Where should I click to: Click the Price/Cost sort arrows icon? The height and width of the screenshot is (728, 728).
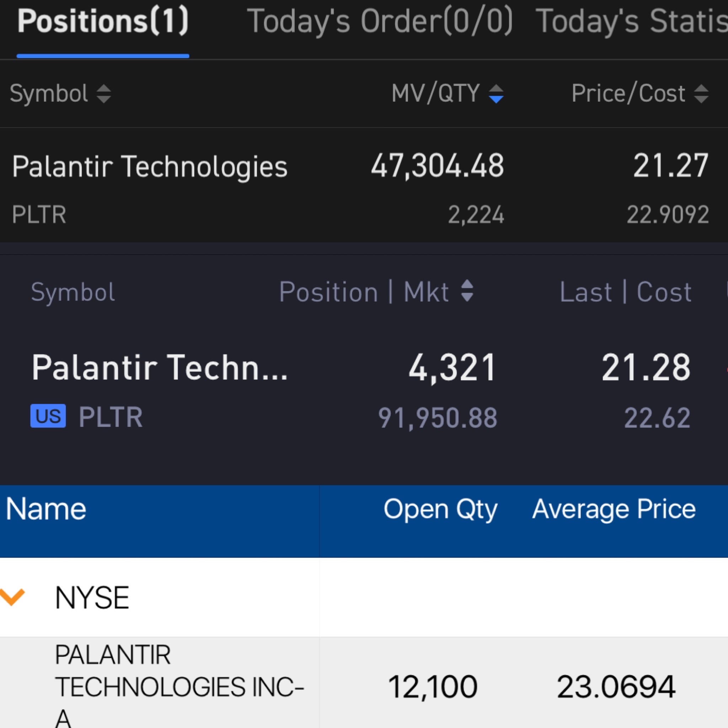tap(701, 93)
